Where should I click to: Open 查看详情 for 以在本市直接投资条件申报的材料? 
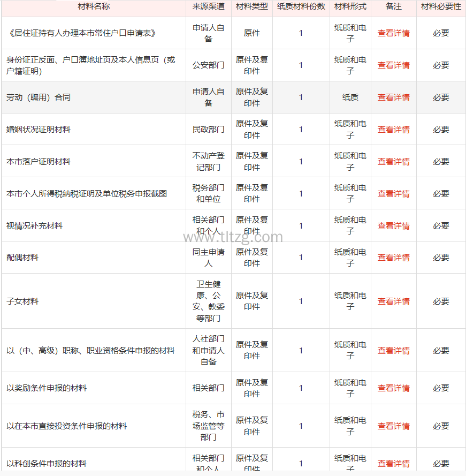click(393, 426)
